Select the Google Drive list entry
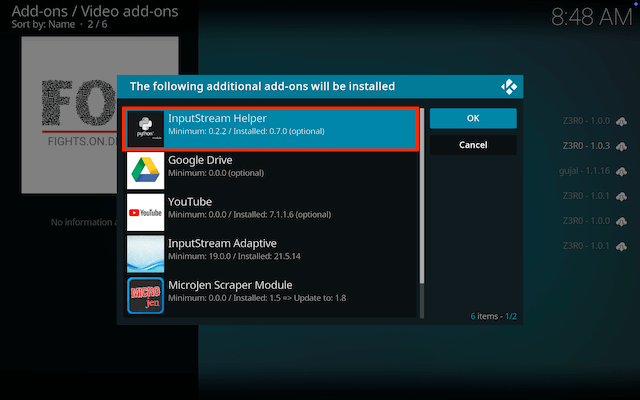640x400 pixels. (x=271, y=171)
